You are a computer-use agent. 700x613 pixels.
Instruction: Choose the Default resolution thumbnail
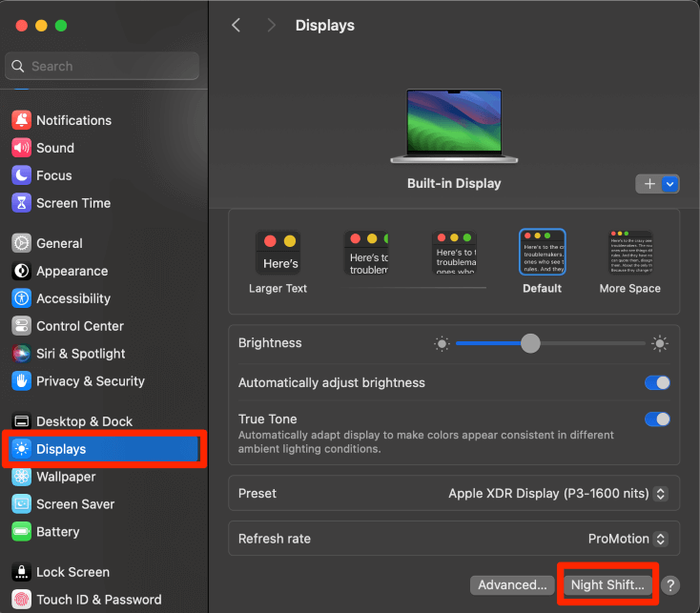point(542,252)
